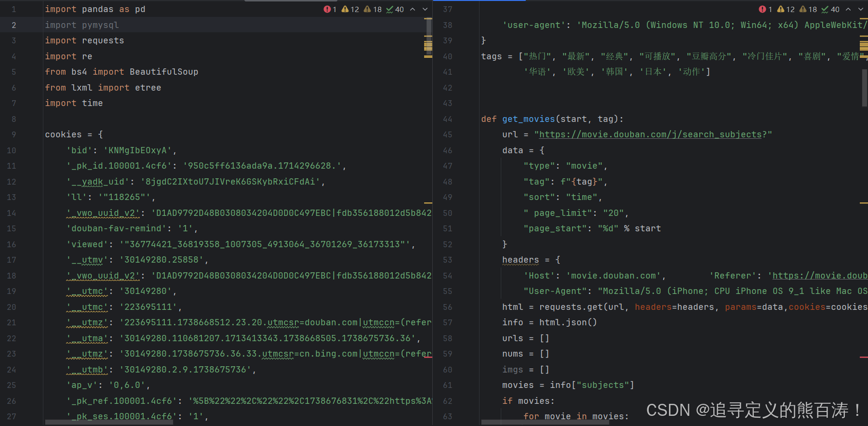Click the right pane vertical scrollbar thumb
This screenshot has width=868, height=426.
[x=864, y=88]
